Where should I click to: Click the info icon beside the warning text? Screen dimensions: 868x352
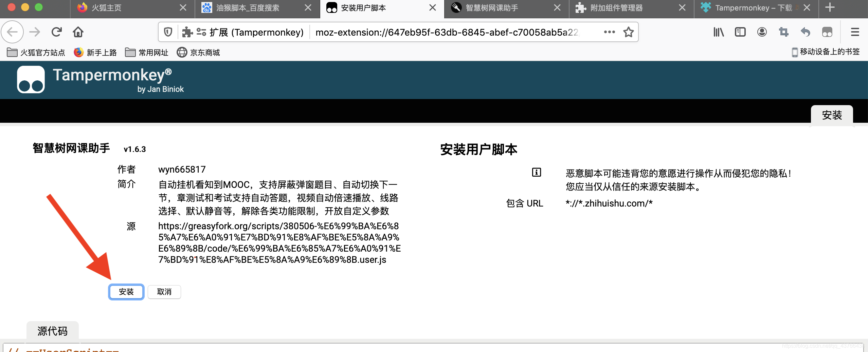pyautogui.click(x=537, y=173)
